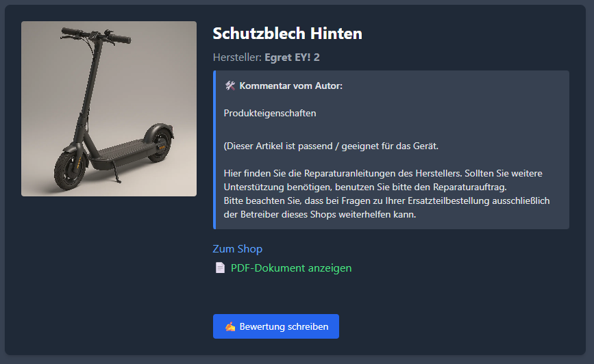
Task: Click the hammer and wrench icon
Action: click(x=230, y=86)
